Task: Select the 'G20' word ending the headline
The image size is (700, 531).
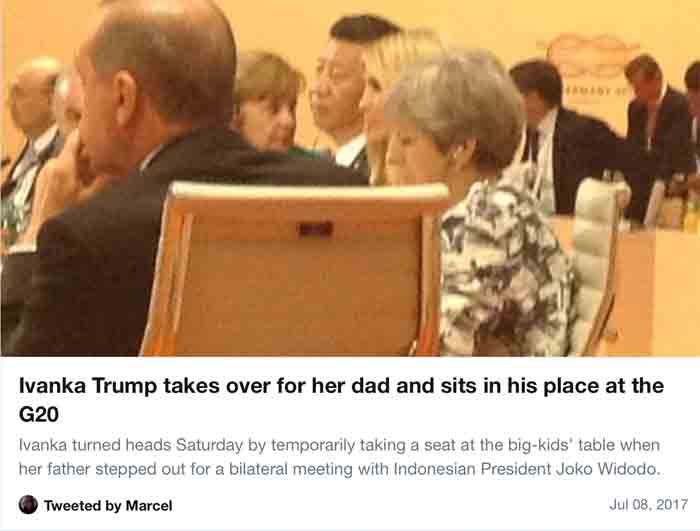Action: point(39,414)
